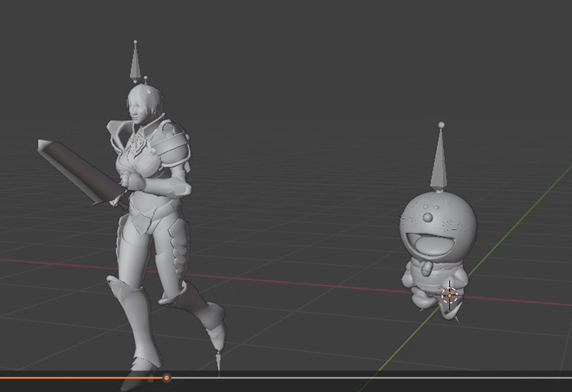The height and width of the screenshot is (392, 572).
Task: Select the round-headed cartoon robot cat model
Action: coord(438,255)
